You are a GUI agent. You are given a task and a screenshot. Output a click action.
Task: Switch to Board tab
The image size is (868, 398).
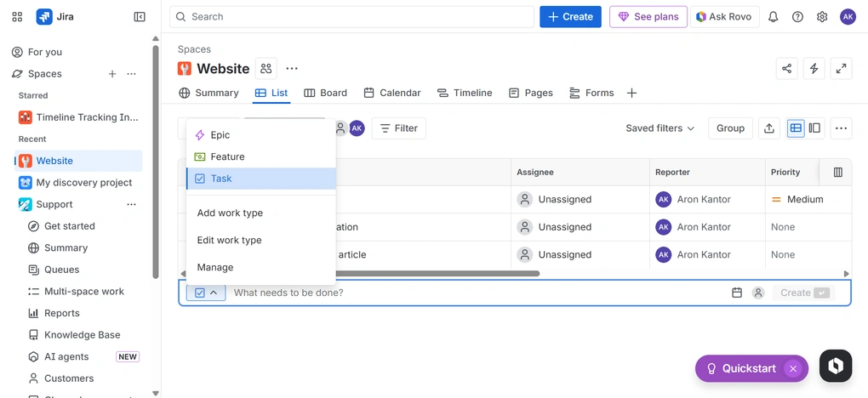coord(325,93)
